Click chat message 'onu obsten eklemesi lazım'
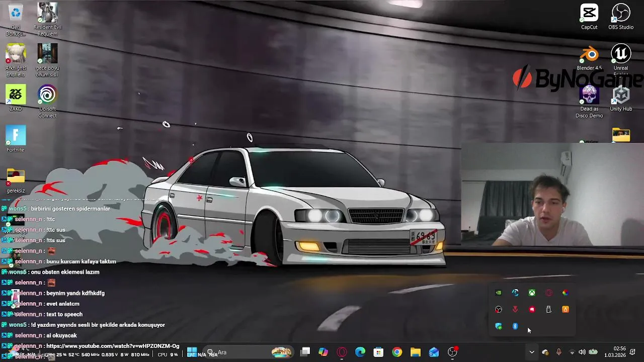Screen dimensions: 644x362 pyautogui.click(x=65, y=272)
